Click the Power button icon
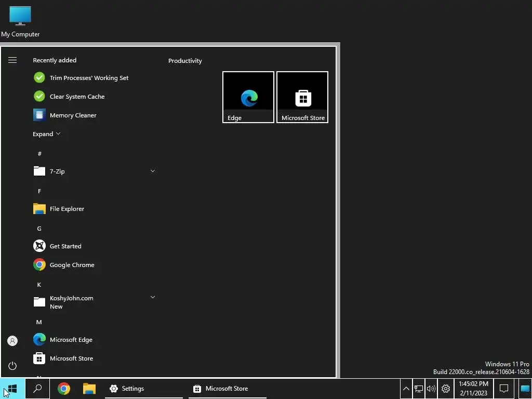 [12, 366]
